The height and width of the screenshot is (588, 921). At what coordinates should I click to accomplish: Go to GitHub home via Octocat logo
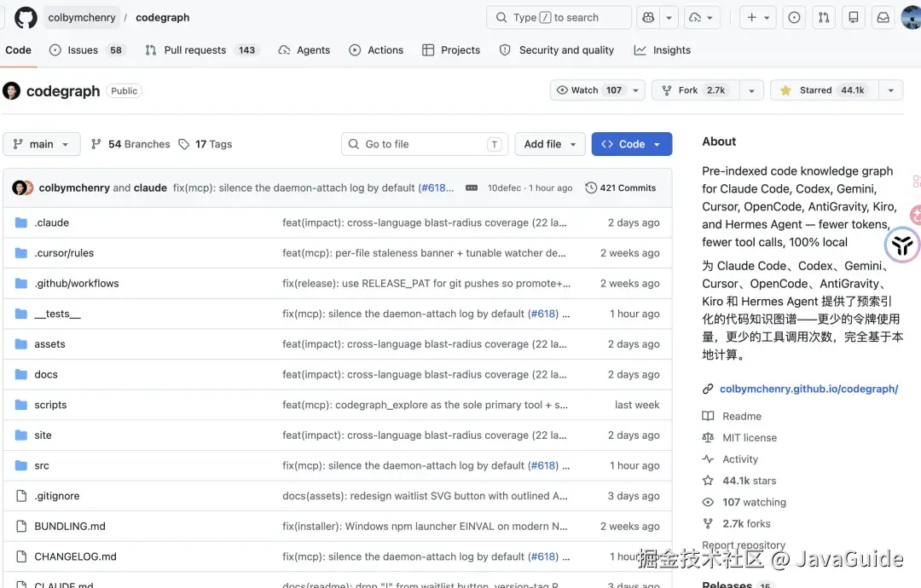26,18
